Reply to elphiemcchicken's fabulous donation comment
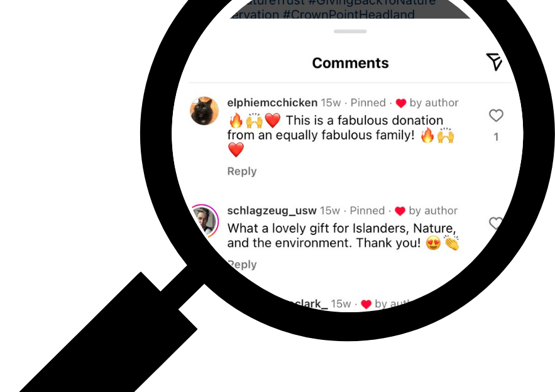This screenshot has height=392, width=555. pos(242,171)
